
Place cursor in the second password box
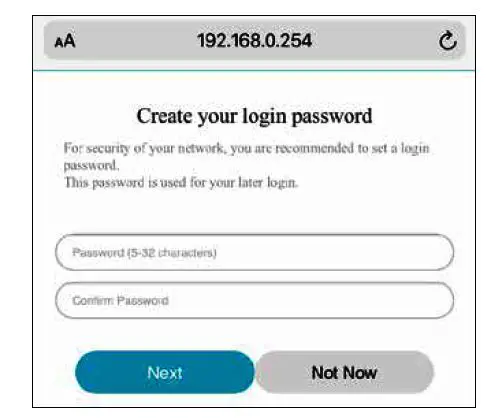coord(254,300)
